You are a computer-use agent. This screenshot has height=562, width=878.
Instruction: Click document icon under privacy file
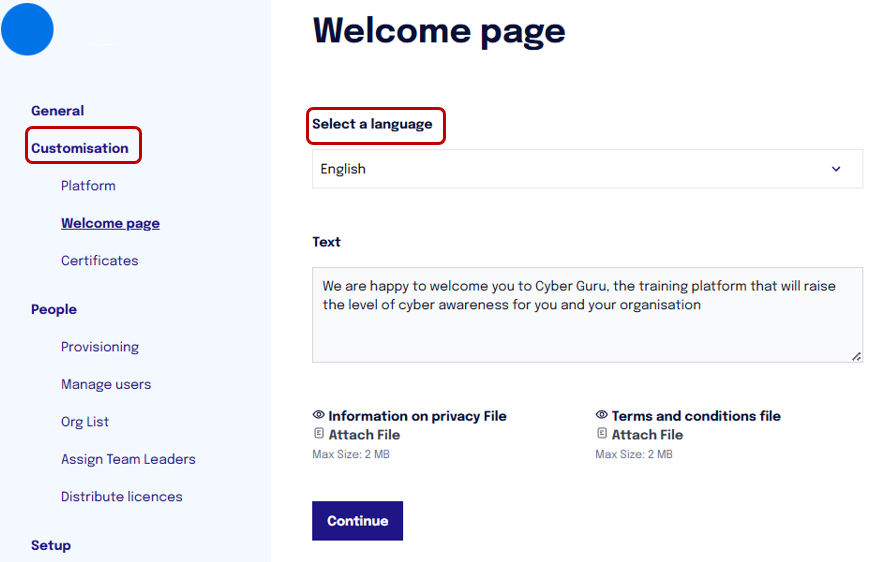[319, 433]
